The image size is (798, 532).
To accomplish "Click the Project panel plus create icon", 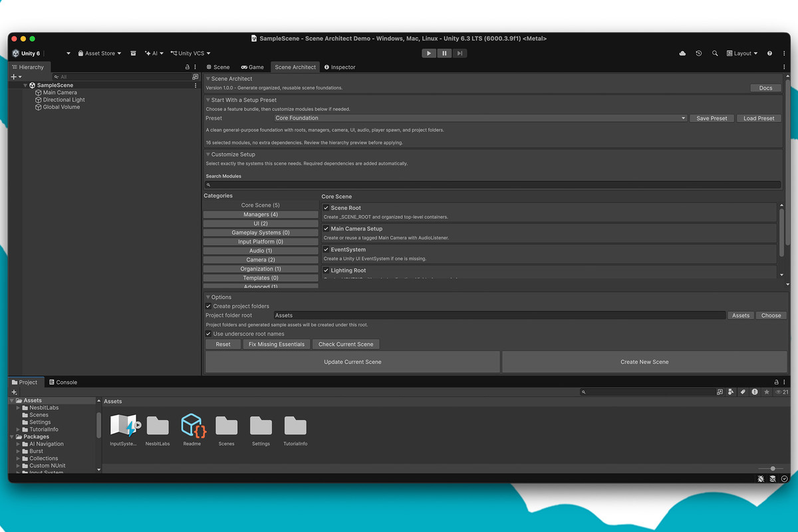I will (x=14, y=392).
